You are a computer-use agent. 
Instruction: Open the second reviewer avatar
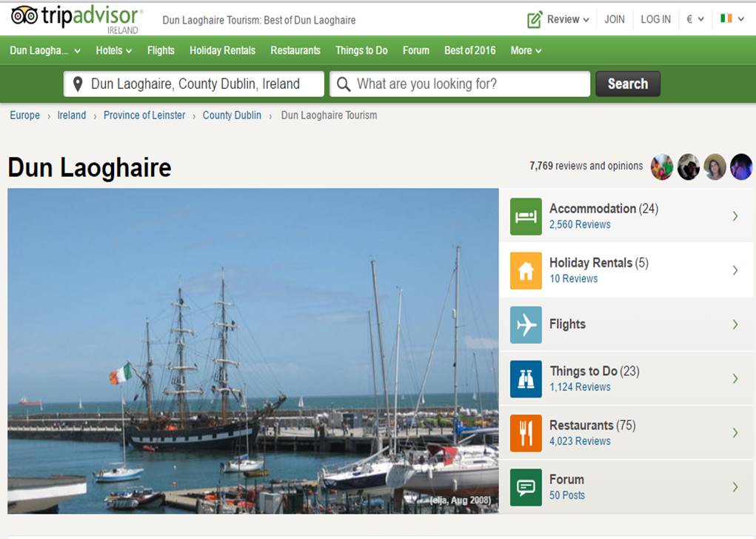coord(689,167)
